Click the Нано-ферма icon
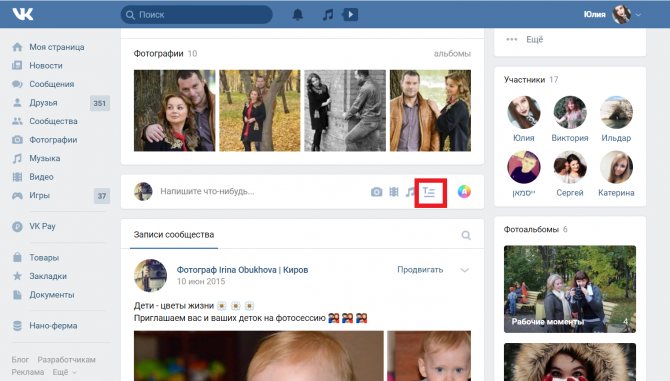 (17, 325)
